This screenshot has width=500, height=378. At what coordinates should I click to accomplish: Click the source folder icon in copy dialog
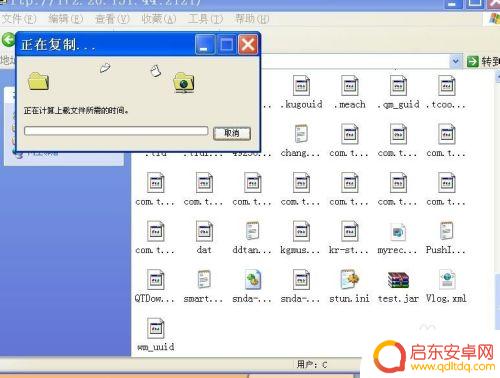click(38, 81)
